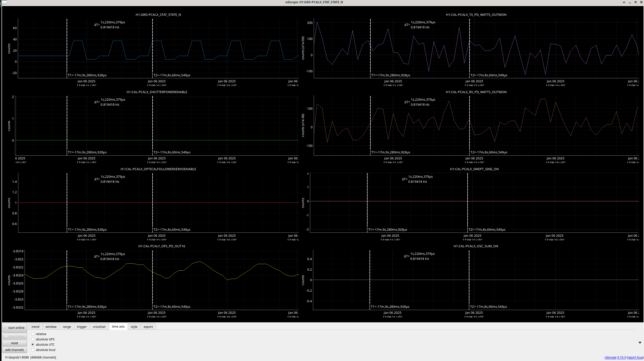Click the H1:CAL-PCALX_RX_PD_WATTS_OUTMON plot title
644x361 pixels.
(x=476, y=92)
